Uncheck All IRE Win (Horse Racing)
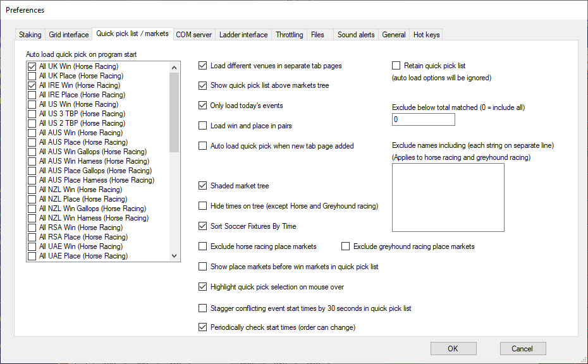This screenshot has height=364, width=588. 32,85
